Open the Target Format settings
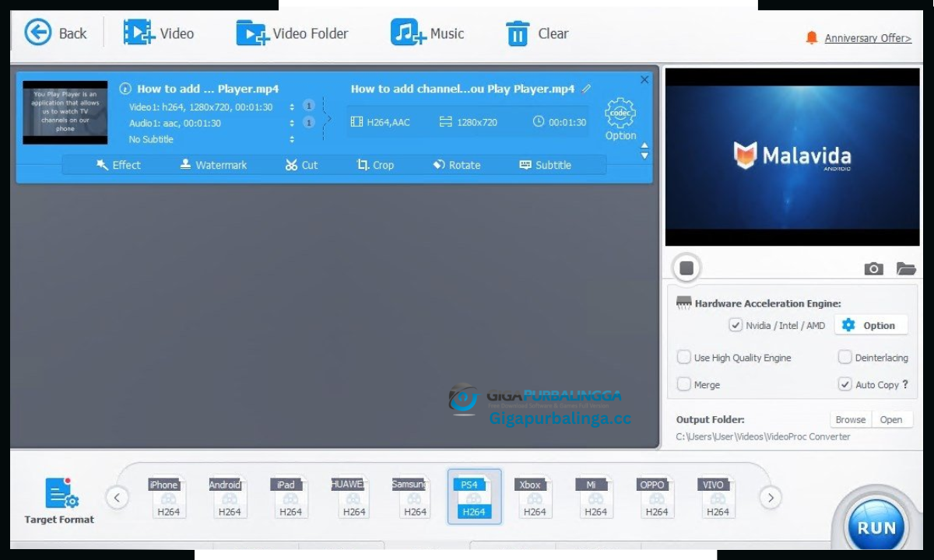934x560 pixels. point(59,500)
